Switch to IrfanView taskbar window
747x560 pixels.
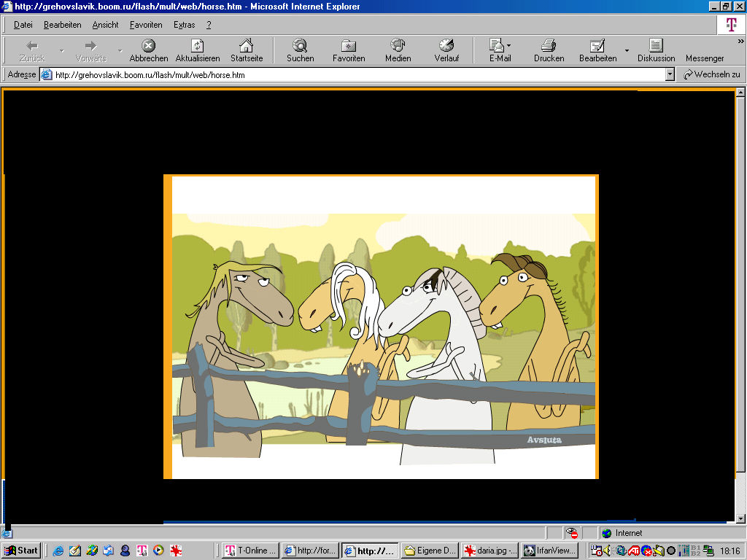(550, 551)
